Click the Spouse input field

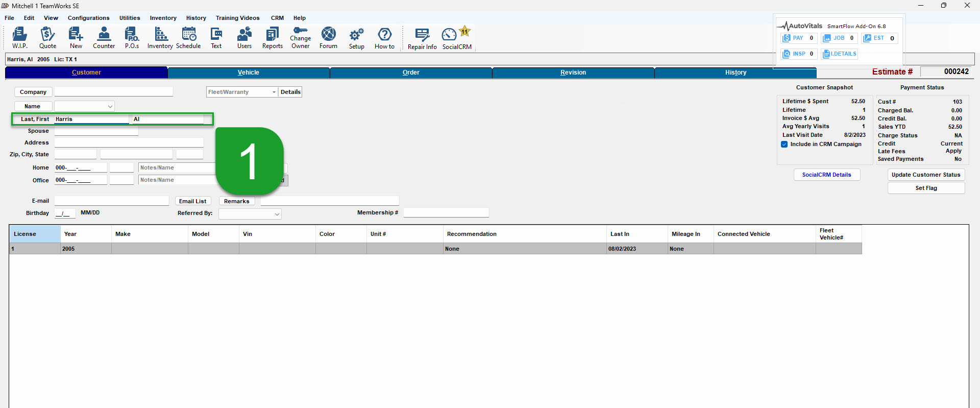coord(96,131)
